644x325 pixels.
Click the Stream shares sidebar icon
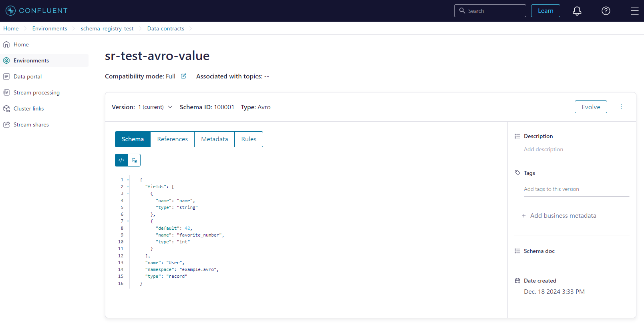click(6, 124)
